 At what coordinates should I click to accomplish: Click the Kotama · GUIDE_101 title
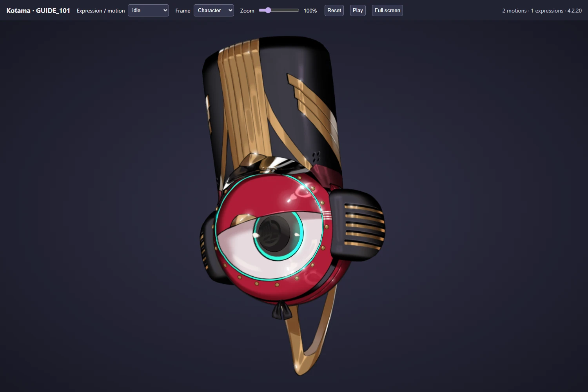[38, 11]
